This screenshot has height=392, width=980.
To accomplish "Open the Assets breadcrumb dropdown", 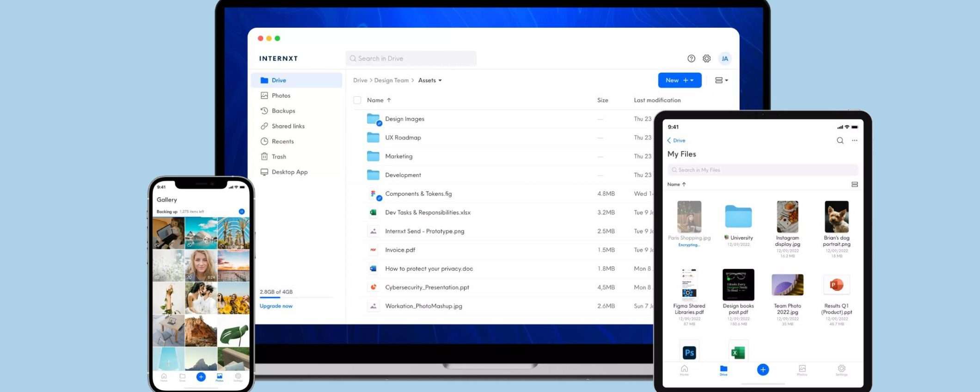I will (430, 80).
